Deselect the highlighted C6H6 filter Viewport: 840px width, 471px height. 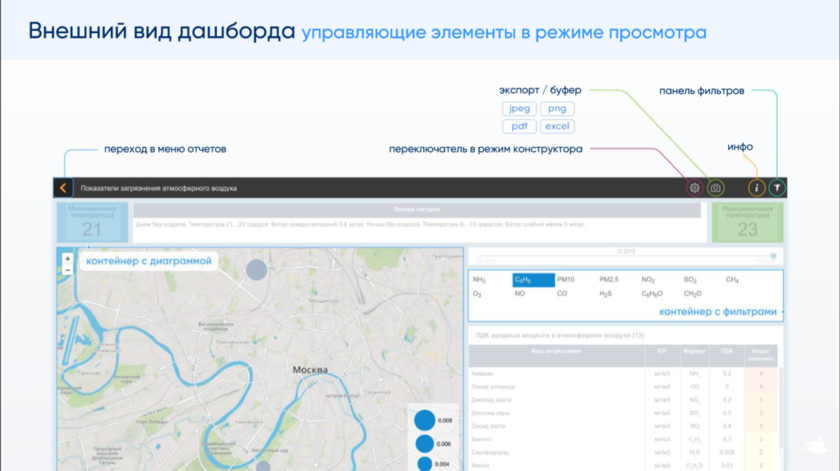[533, 280]
